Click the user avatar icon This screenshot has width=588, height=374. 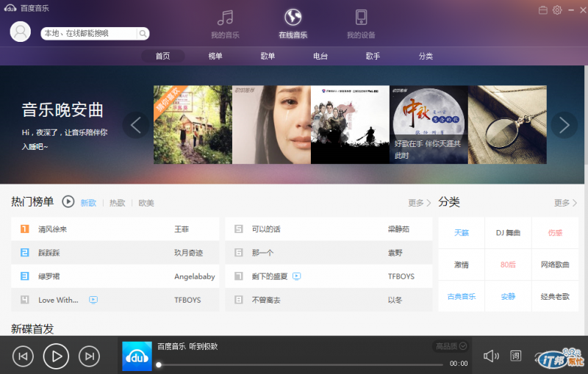pos(21,32)
